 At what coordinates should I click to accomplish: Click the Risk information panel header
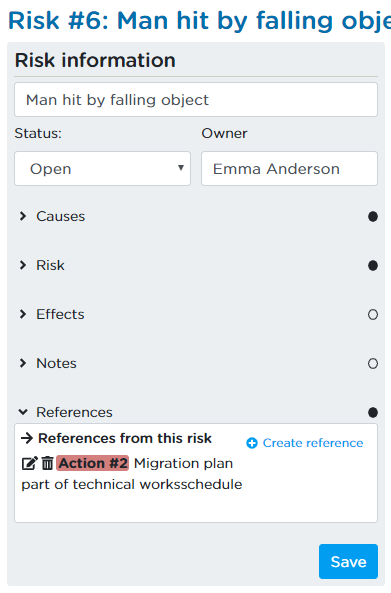(x=95, y=61)
